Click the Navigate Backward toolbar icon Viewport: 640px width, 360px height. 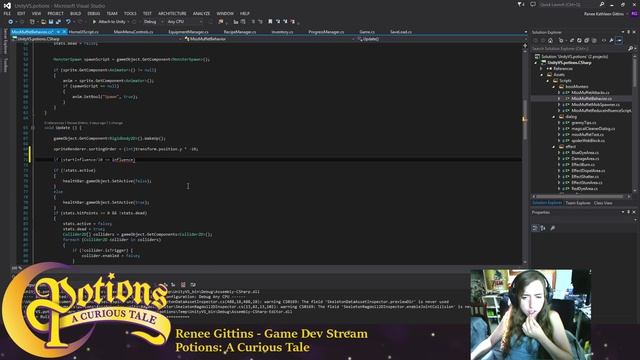(x=11, y=22)
